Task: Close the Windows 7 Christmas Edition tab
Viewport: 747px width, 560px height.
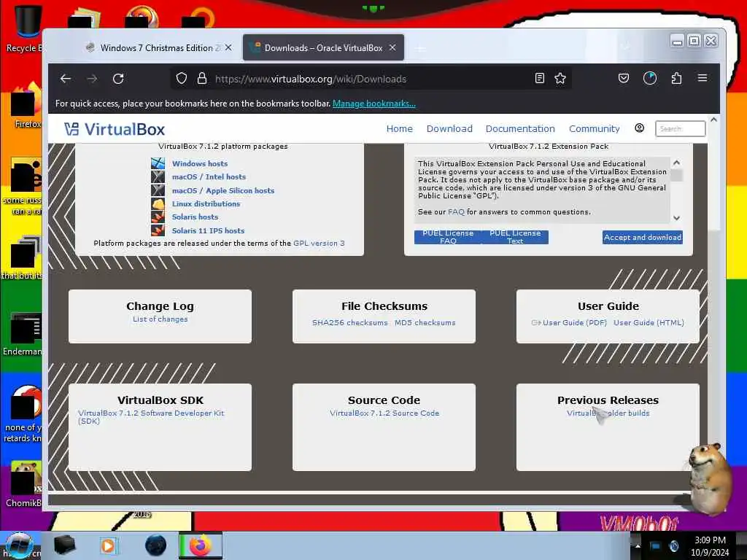Action: [x=228, y=47]
